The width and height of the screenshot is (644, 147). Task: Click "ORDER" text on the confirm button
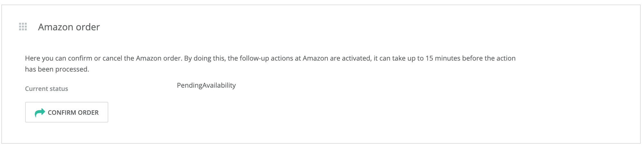pyautogui.click(x=88, y=113)
